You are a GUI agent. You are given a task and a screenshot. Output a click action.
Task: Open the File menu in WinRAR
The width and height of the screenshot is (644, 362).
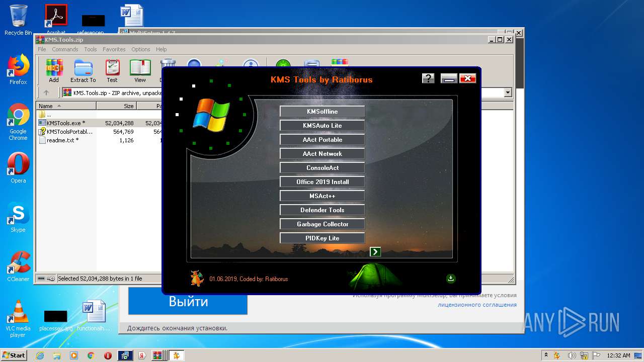[42, 49]
